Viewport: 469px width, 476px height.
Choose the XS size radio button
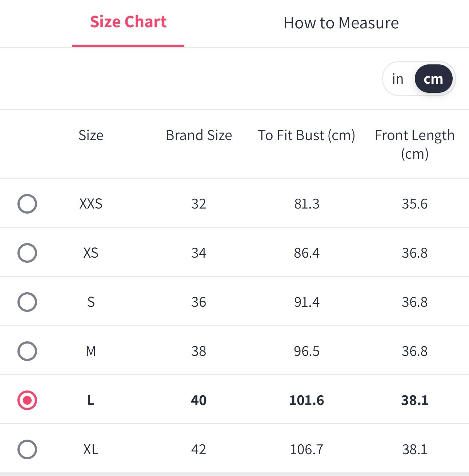click(27, 253)
